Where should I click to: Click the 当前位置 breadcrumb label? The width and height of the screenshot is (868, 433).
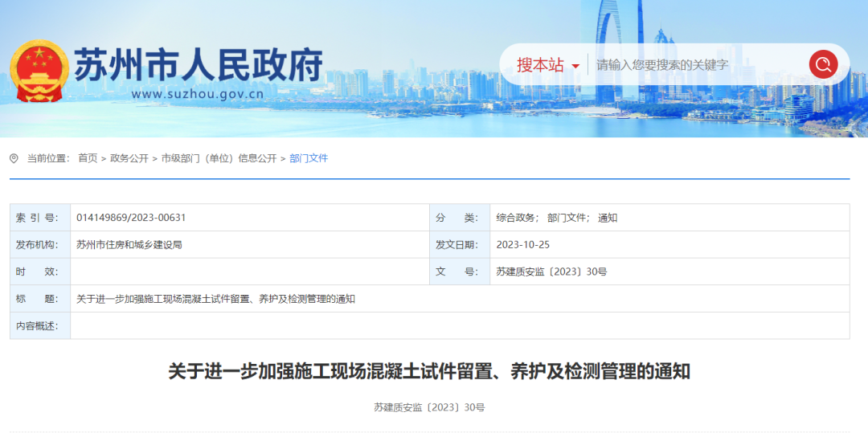(x=49, y=159)
